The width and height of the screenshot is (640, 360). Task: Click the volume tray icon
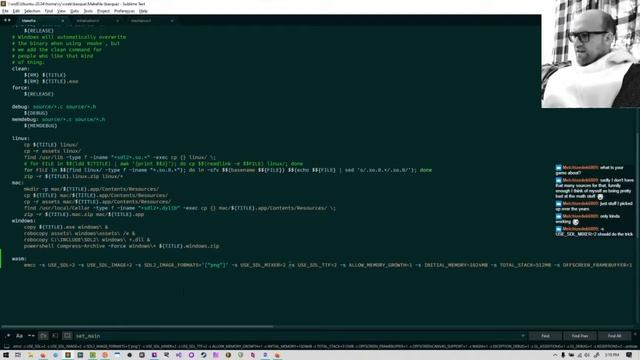coord(587,355)
